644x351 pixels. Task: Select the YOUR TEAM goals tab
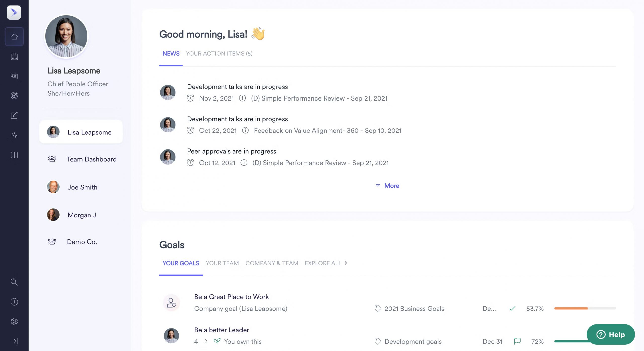pyautogui.click(x=222, y=263)
